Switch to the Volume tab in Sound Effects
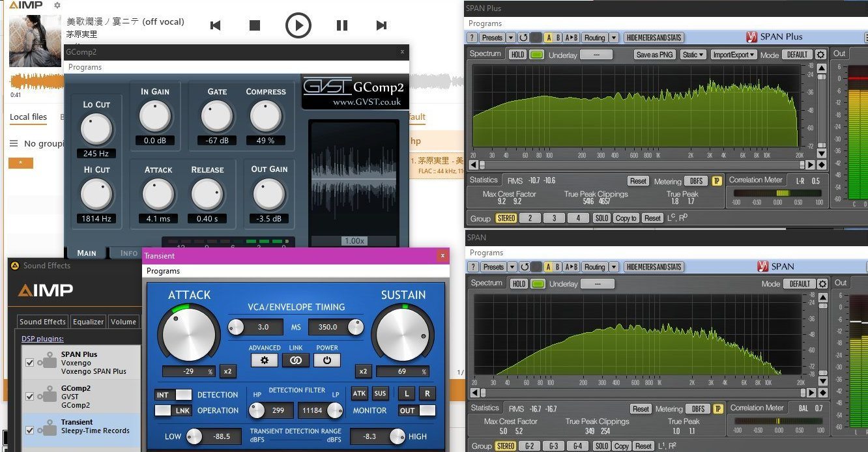This screenshot has width=868, height=452. click(123, 322)
